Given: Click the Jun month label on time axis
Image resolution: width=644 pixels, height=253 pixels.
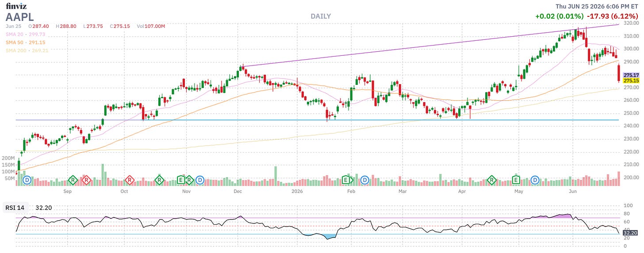Looking at the screenshot, I should pyautogui.click(x=573, y=192).
